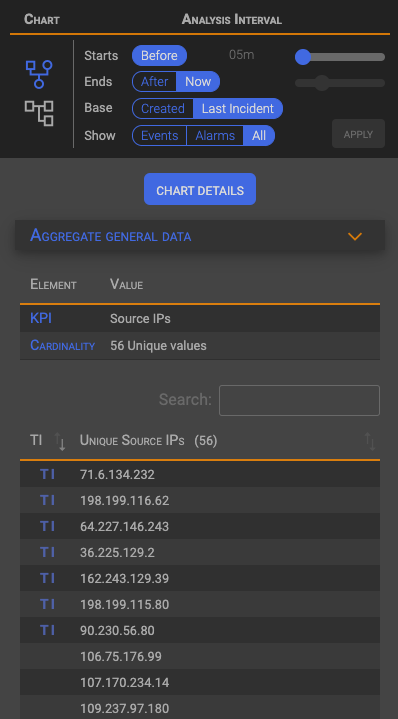398x719 pixels.
Task: Set Base to Last Incident
Action: click(x=238, y=108)
